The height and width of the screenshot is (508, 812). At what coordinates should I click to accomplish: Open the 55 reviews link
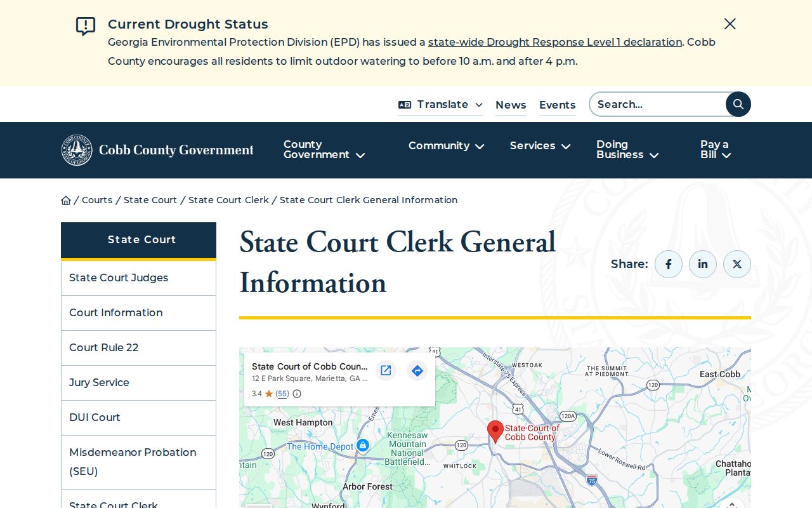point(282,394)
